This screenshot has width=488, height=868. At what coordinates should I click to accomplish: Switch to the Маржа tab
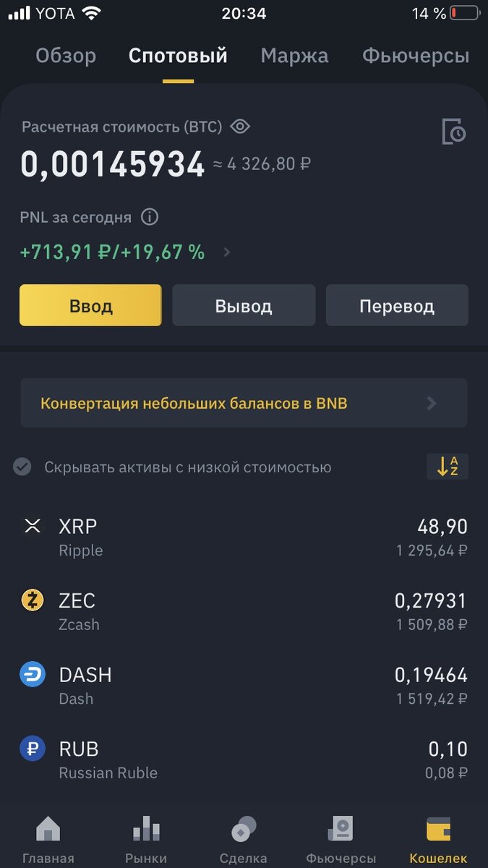click(x=294, y=56)
